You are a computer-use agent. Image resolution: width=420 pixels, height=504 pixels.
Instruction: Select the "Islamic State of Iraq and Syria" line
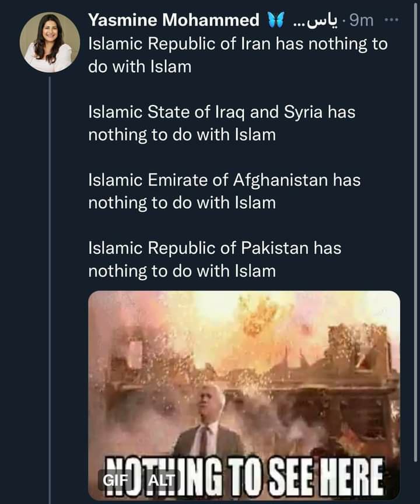(x=222, y=113)
